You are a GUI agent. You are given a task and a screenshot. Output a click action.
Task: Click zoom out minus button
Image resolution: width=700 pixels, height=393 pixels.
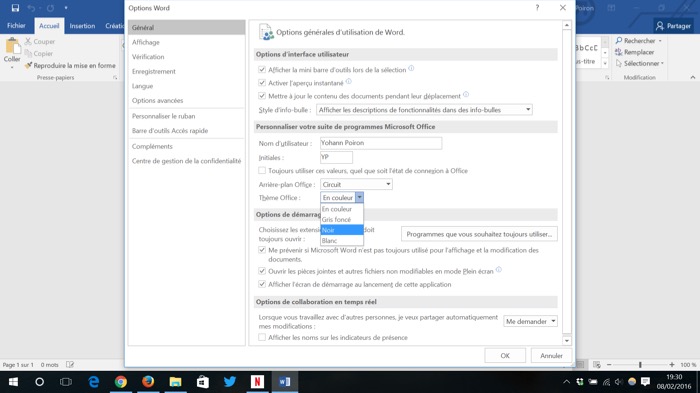(609, 365)
